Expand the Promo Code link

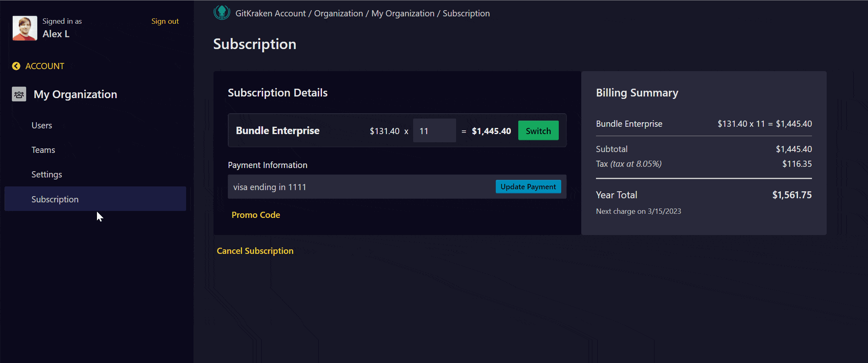(x=256, y=215)
